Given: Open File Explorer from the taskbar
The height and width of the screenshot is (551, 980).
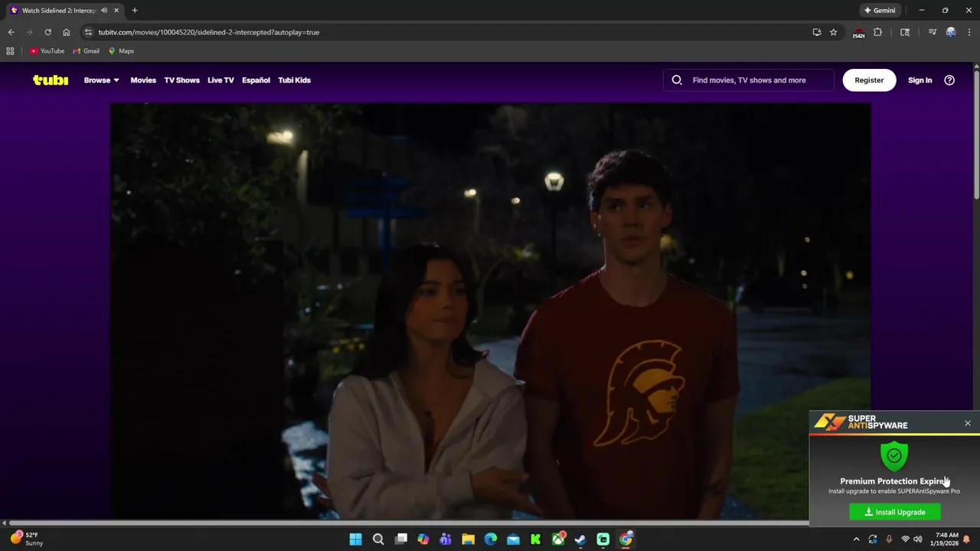Looking at the screenshot, I should click(468, 540).
